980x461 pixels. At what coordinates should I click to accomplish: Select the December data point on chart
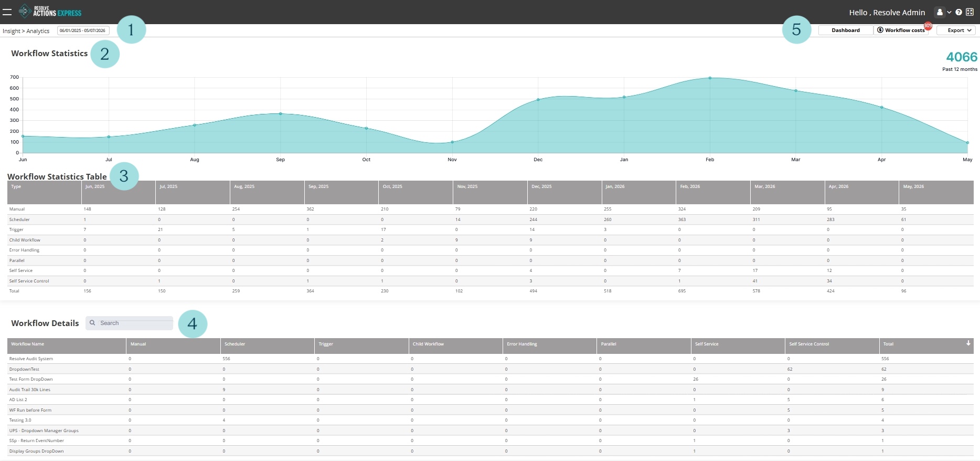[x=538, y=99]
